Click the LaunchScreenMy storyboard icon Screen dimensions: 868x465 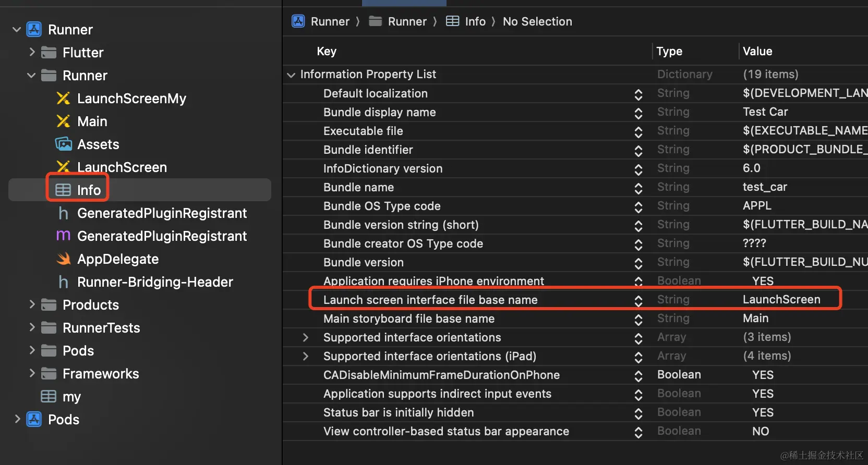(x=64, y=99)
